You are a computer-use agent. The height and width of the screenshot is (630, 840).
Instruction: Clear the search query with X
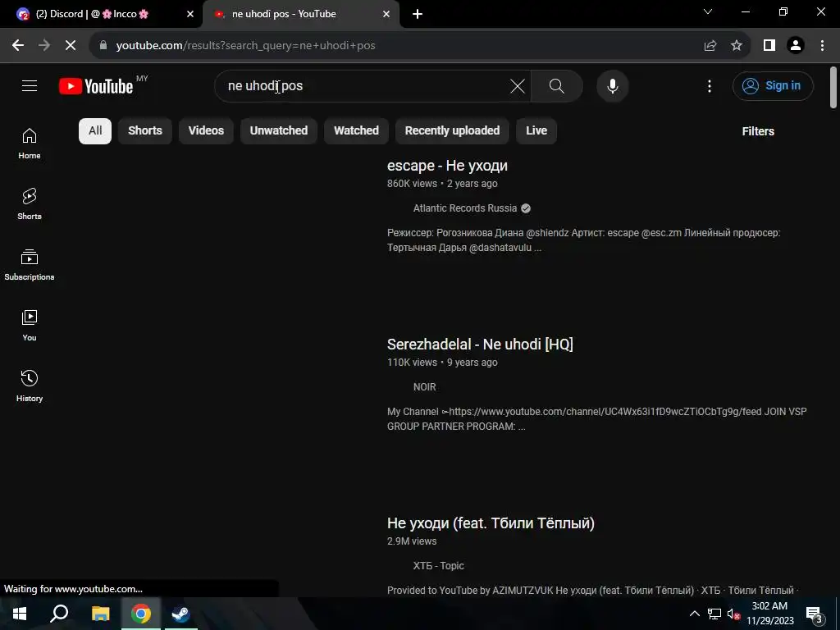click(518, 85)
